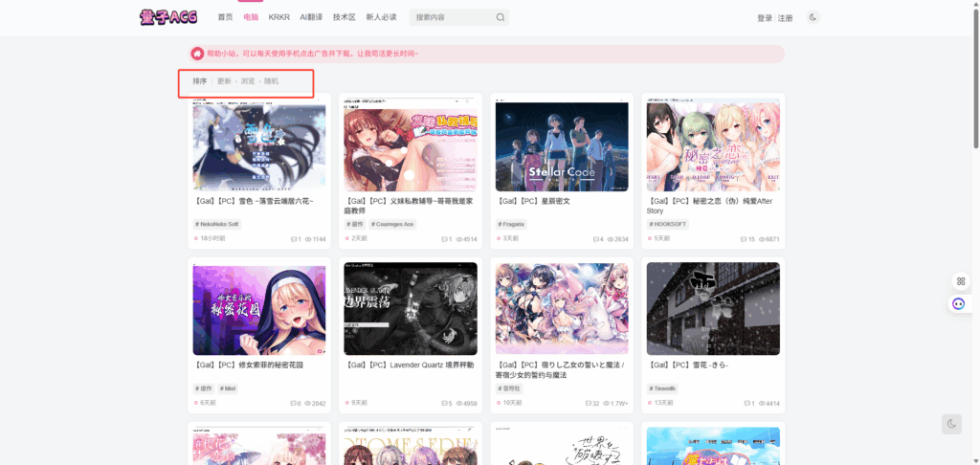Viewport: 980px width, 465px height.
Task: Click eye icon with 2634 views
Action: pyautogui.click(x=611, y=239)
